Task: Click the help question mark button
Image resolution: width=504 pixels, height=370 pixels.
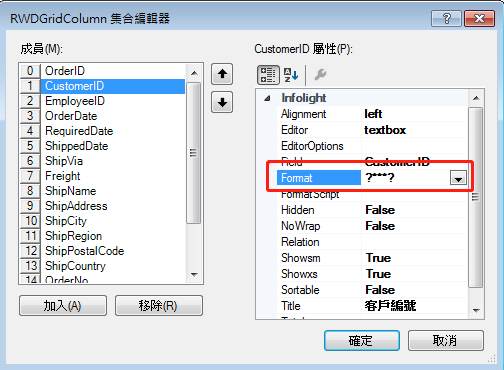Action: pos(446,18)
